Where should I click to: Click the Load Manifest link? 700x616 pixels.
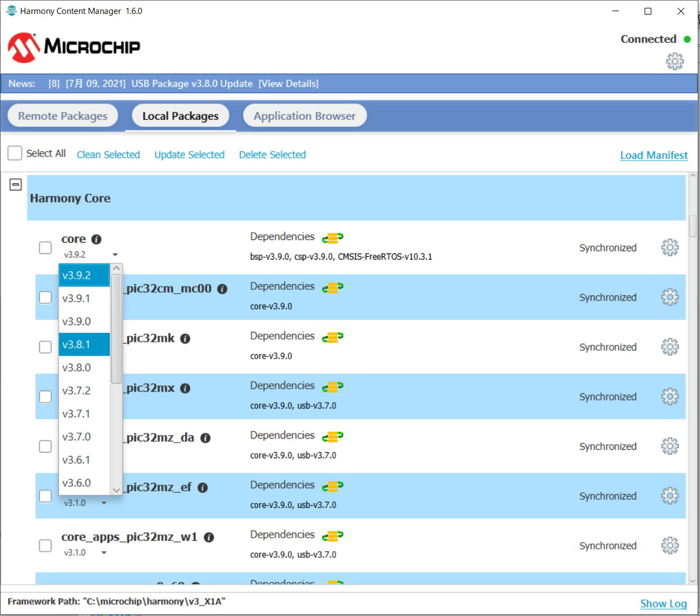tap(654, 156)
